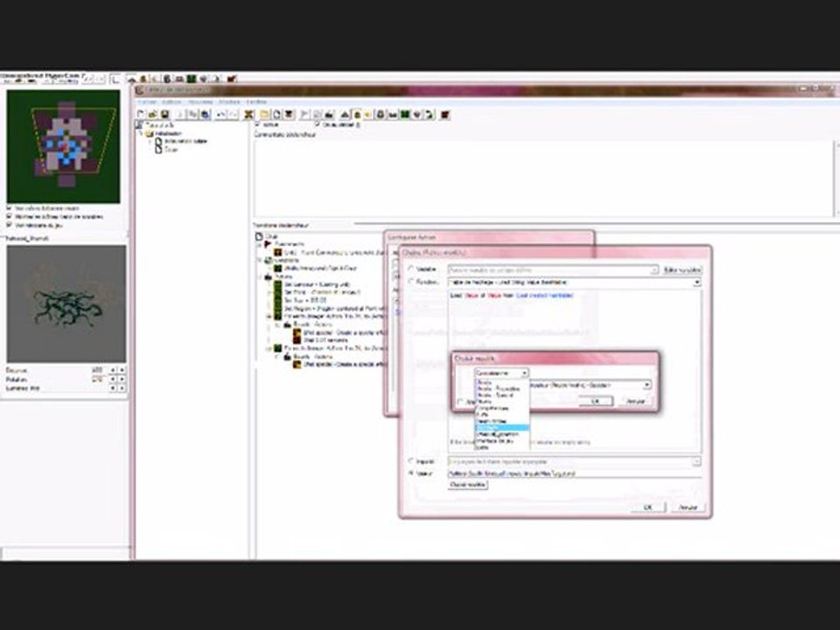Open the Object Editor module icon
840x630 pixels.
coord(380,114)
